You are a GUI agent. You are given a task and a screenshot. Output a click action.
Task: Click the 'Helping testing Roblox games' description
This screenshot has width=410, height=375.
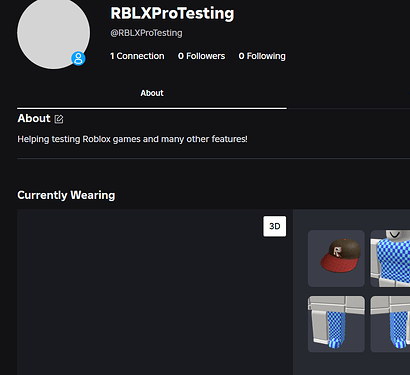(132, 139)
